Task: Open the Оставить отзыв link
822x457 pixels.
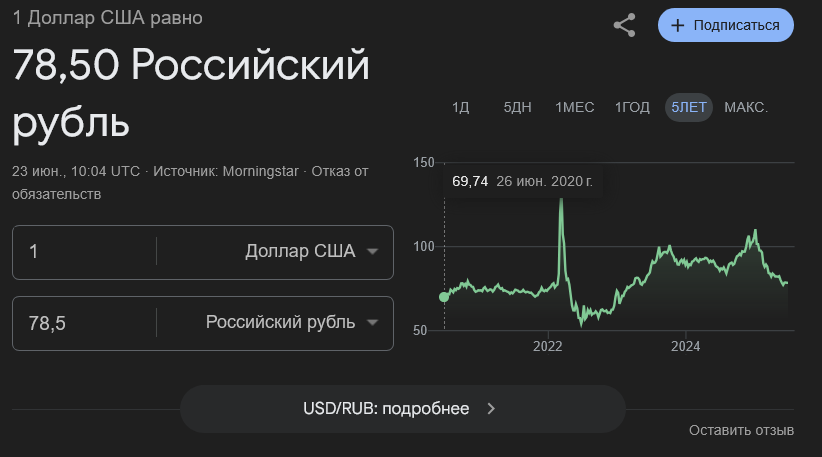Action: coord(741,430)
